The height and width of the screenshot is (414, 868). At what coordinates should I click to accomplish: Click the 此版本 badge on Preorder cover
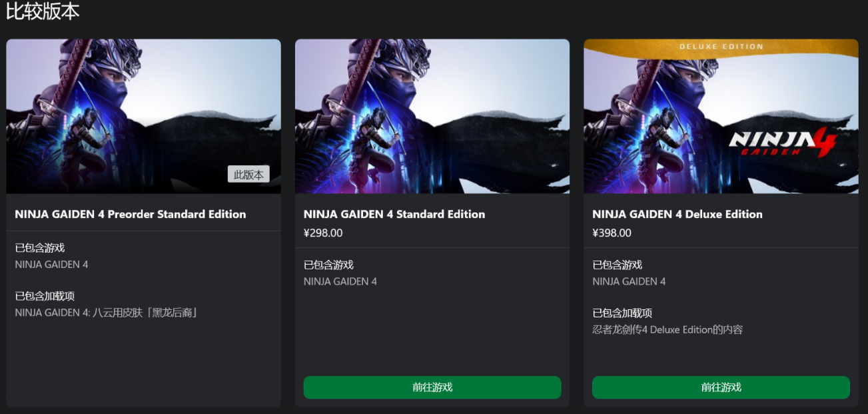click(x=248, y=175)
